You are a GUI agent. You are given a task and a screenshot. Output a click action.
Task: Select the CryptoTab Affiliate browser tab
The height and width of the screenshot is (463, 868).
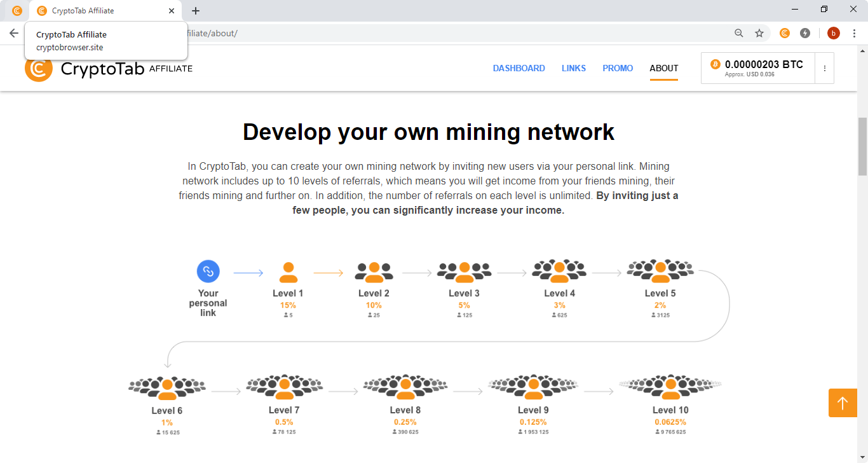(x=106, y=11)
